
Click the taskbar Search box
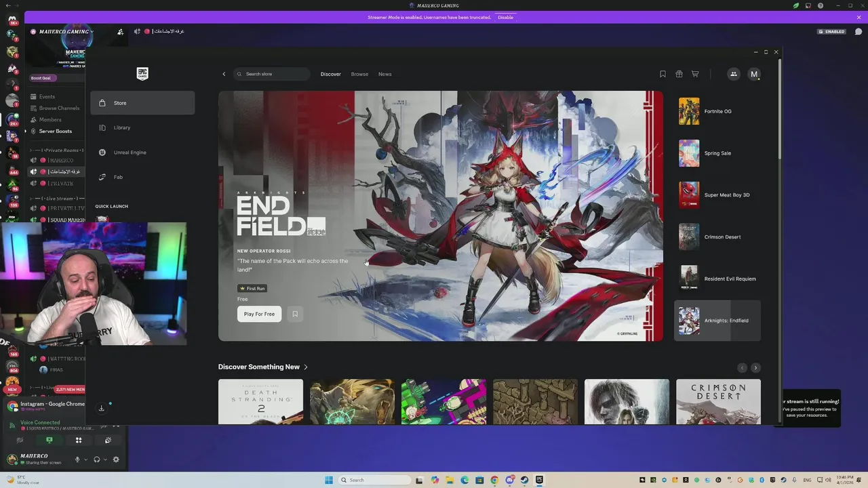(x=374, y=480)
